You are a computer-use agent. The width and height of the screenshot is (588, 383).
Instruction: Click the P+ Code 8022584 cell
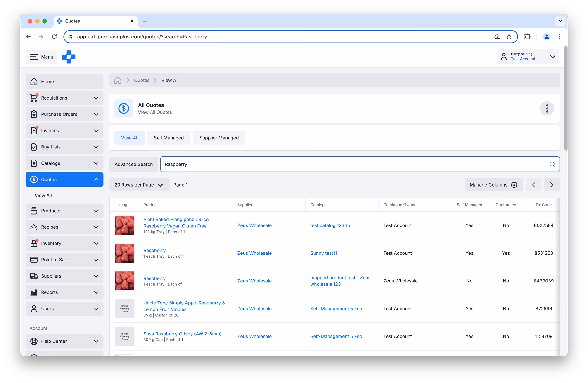pos(543,225)
